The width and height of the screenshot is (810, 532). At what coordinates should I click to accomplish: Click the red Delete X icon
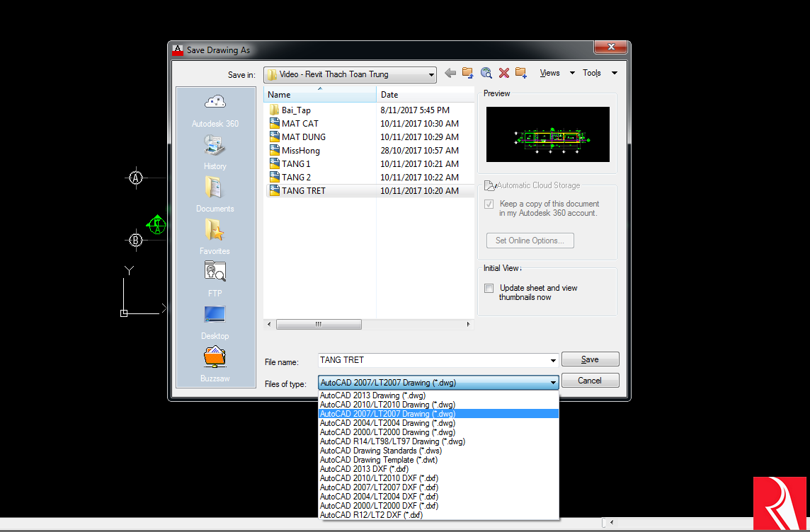[x=504, y=74]
